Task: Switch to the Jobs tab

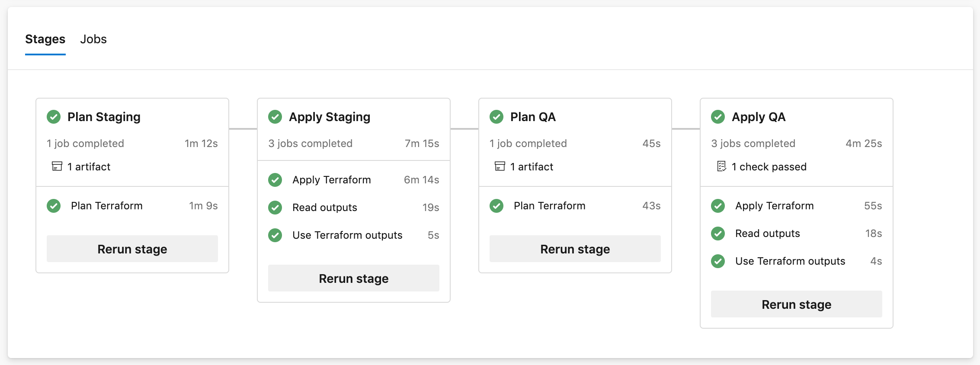Action: pos(93,39)
